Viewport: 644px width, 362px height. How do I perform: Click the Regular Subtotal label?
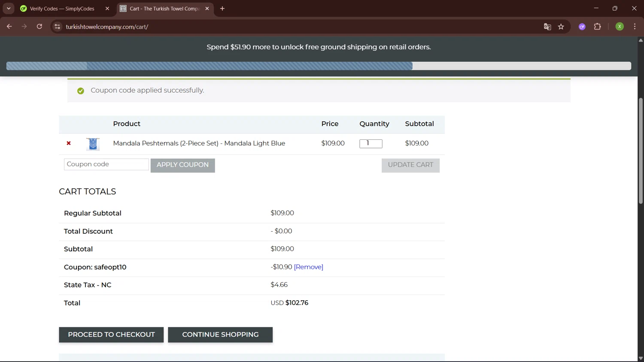(x=93, y=213)
